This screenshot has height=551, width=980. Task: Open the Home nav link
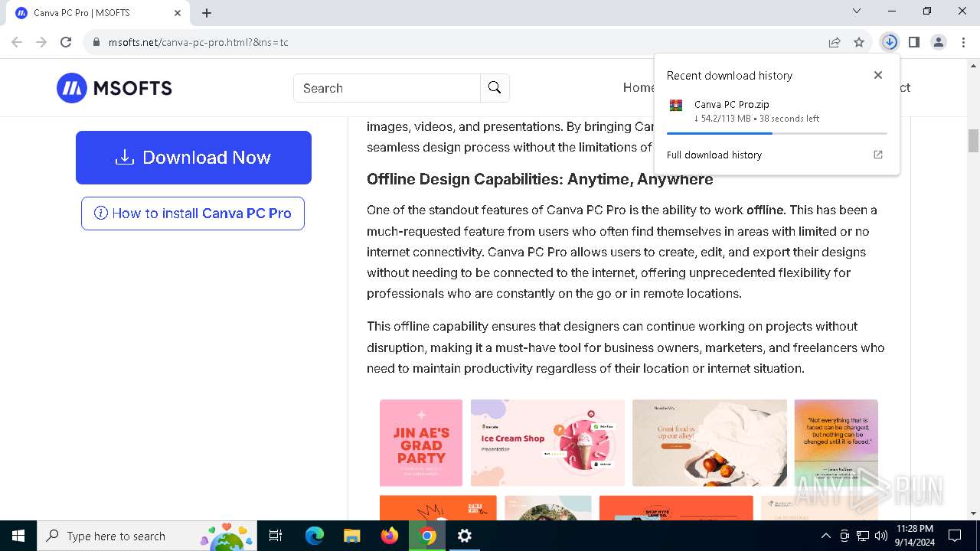coord(639,87)
